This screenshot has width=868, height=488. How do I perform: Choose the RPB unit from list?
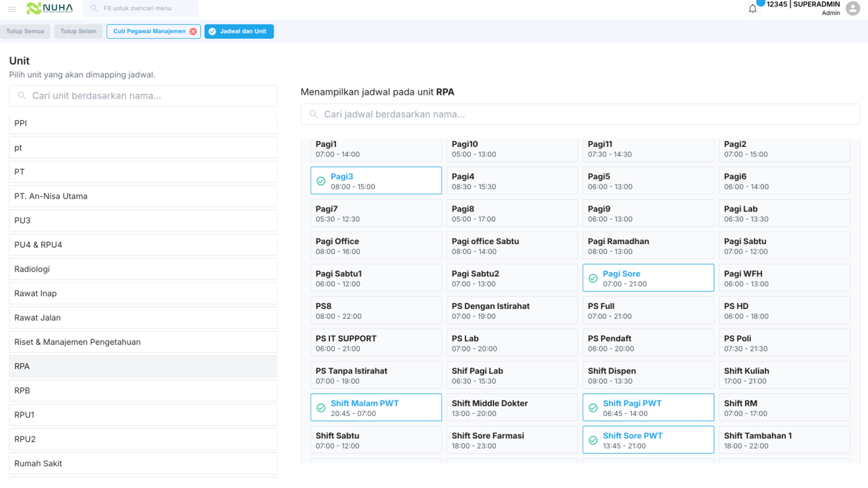[143, 390]
